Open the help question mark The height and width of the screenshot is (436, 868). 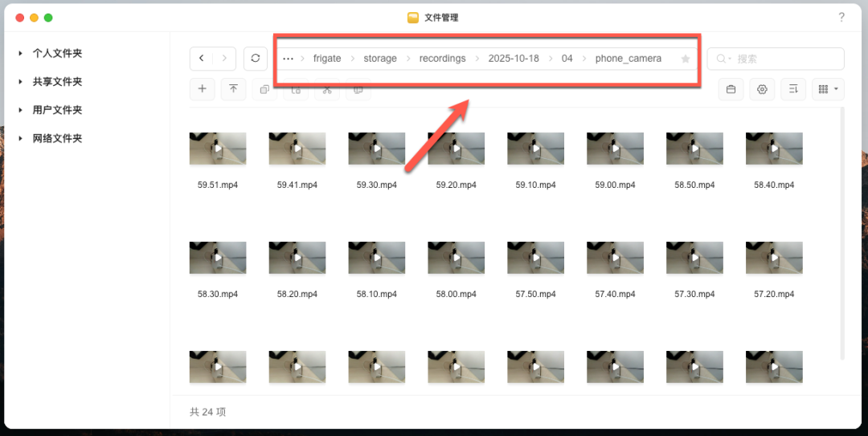click(x=841, y=17)
